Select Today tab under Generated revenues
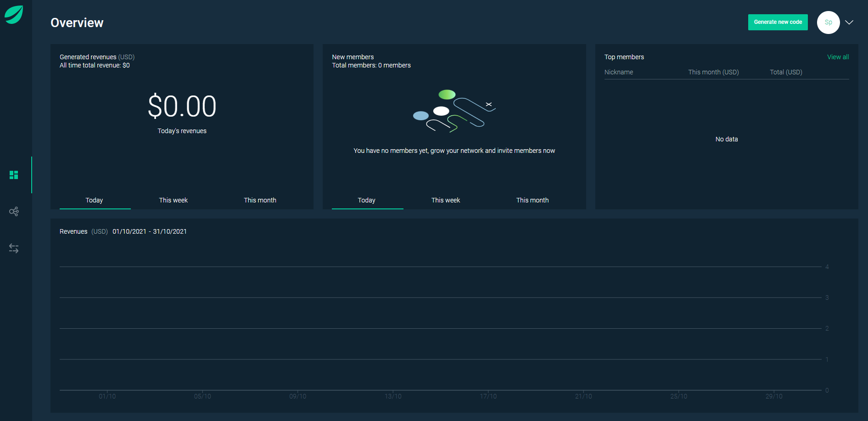Viewport: 868px width, 421px height. click(94, 200)
